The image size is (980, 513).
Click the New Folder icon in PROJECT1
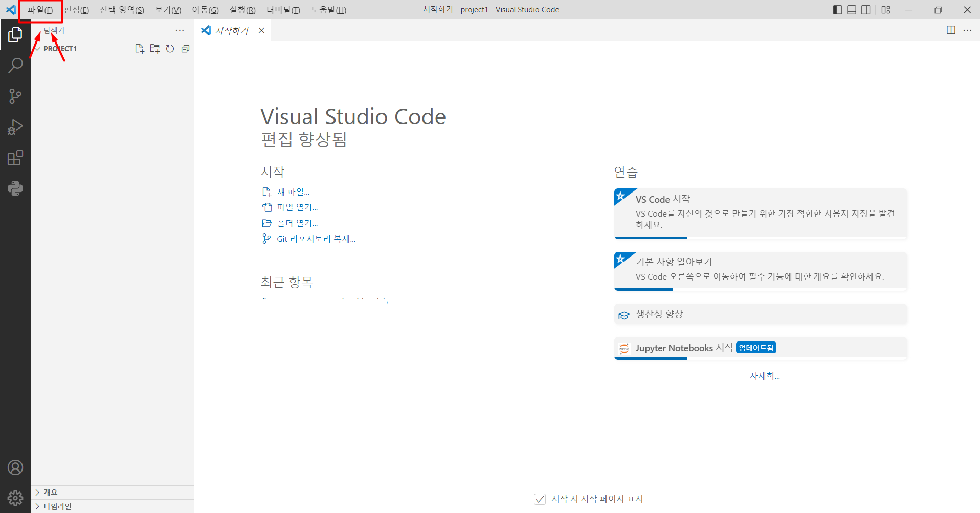154,49
